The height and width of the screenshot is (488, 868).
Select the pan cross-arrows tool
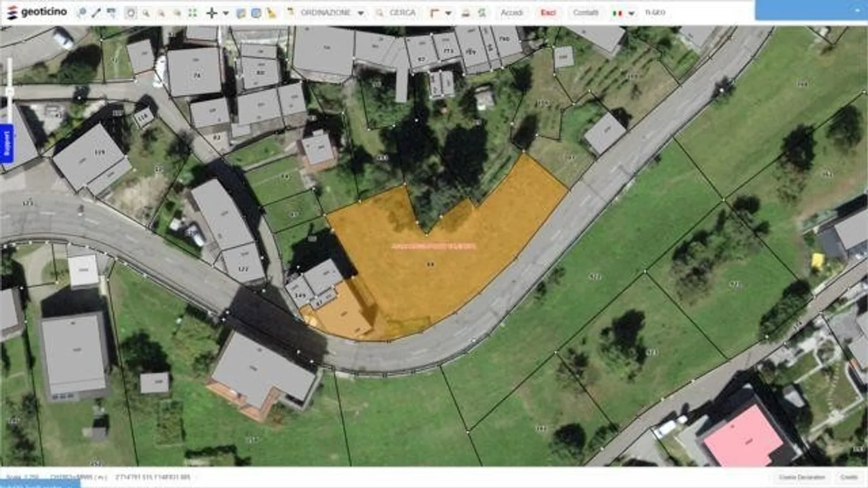click(212, 13)
